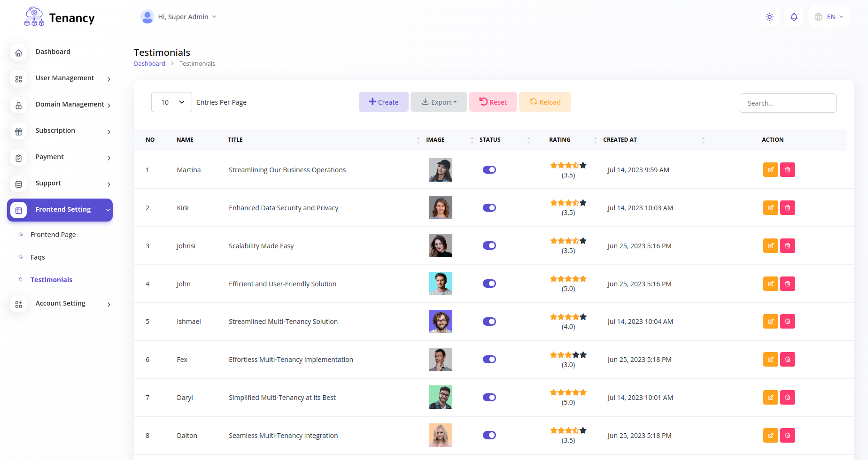Open the entries per page dropdown

click(x=171, y=102)
